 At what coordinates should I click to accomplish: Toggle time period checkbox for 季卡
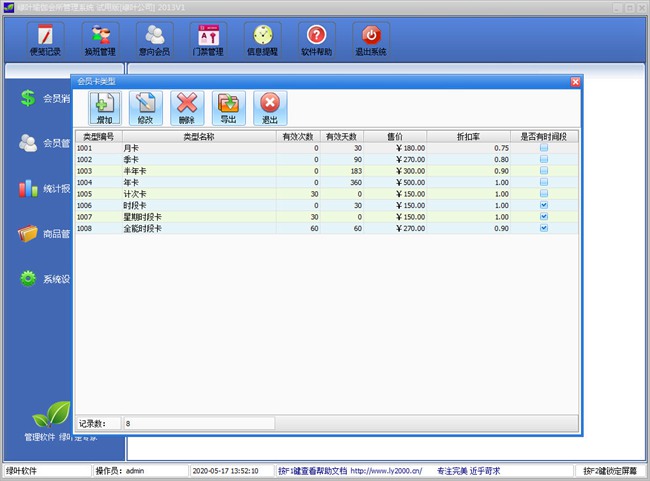click(x=544, y=159)
